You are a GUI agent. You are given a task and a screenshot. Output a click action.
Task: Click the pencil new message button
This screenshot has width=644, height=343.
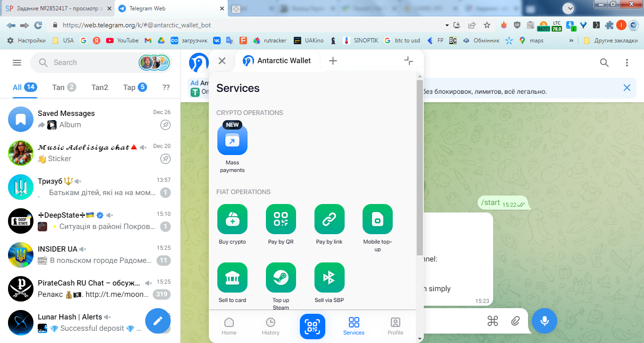coord(158,321)
